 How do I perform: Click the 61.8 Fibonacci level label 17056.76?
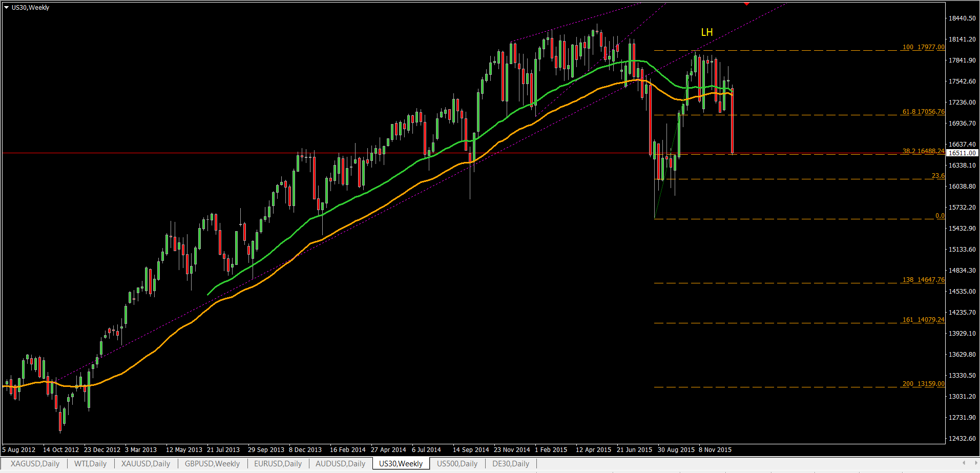(x=923, y=112)
